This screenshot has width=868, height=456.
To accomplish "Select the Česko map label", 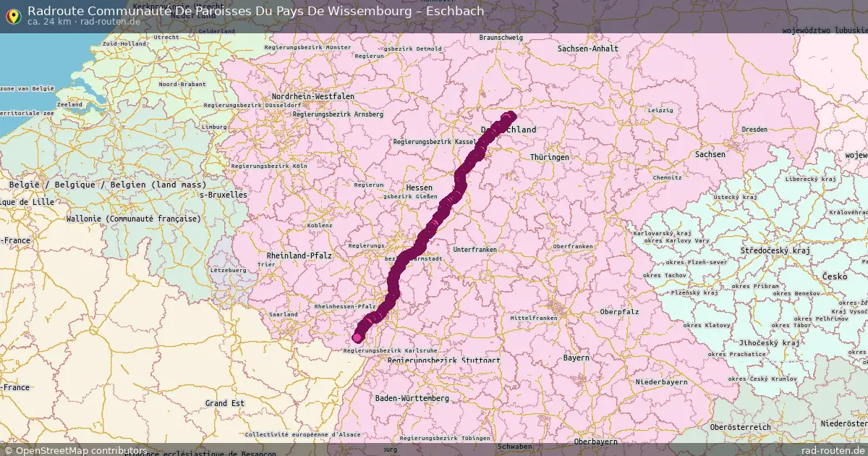I will (x=834, y=277).
